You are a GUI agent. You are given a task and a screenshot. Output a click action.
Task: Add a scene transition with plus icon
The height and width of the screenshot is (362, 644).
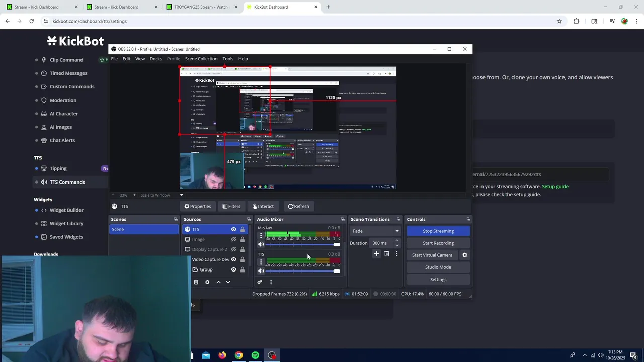click(x=376, y=254)
